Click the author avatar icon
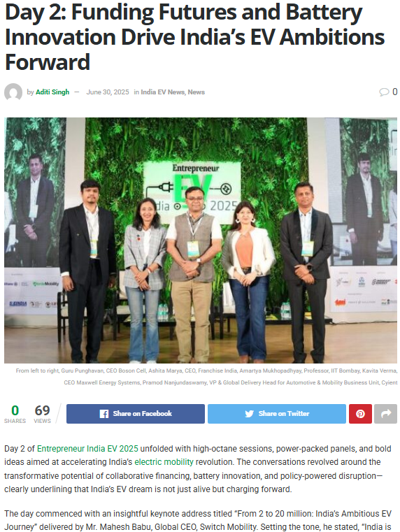The image size is (400, 532). tap(13, 92)
